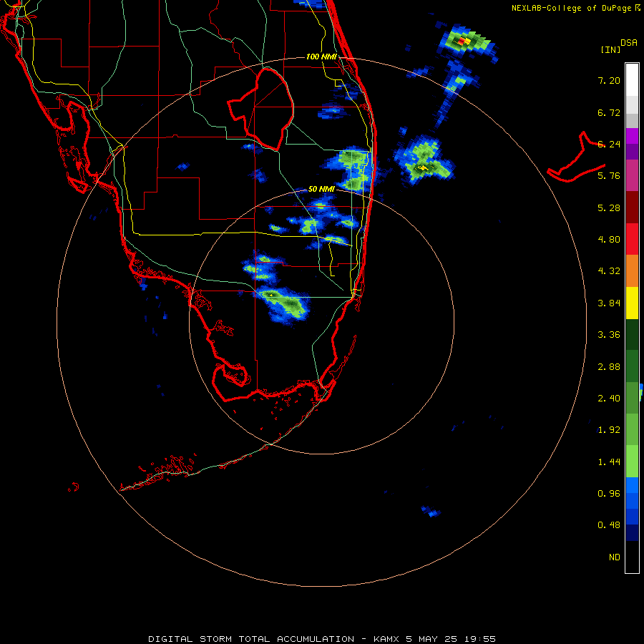Pick the white swatch in the legend

tap(632, 80)
